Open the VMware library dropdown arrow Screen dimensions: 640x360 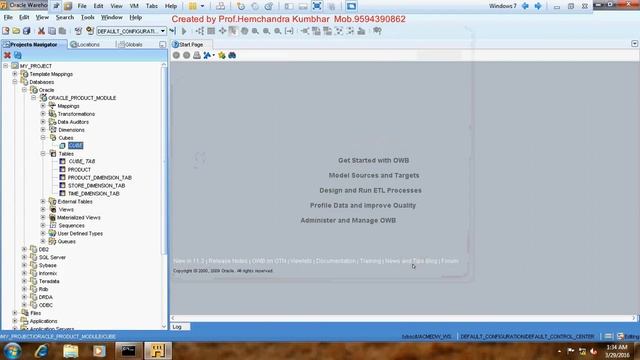[x=202, y=6]
